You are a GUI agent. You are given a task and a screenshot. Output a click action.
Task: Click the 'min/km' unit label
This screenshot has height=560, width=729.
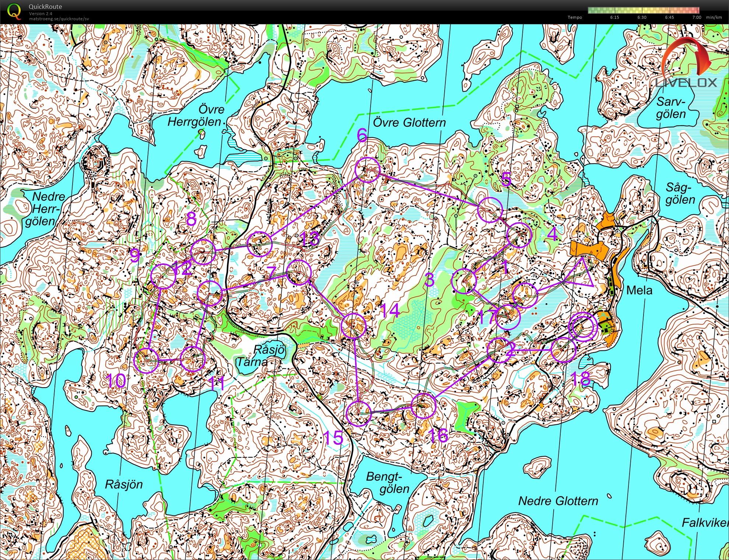tap(714, 17)
